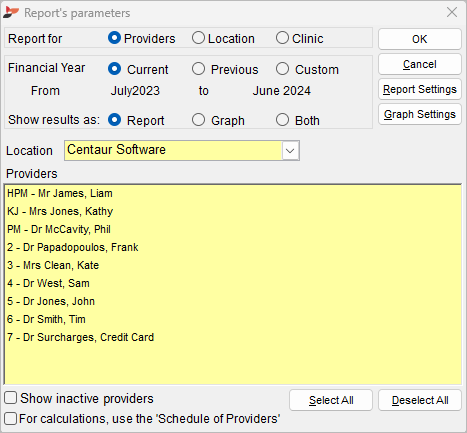Tick 'Schedule of Providers' calculation checkbox
This screenshot has height=433, width=467.
11,418
